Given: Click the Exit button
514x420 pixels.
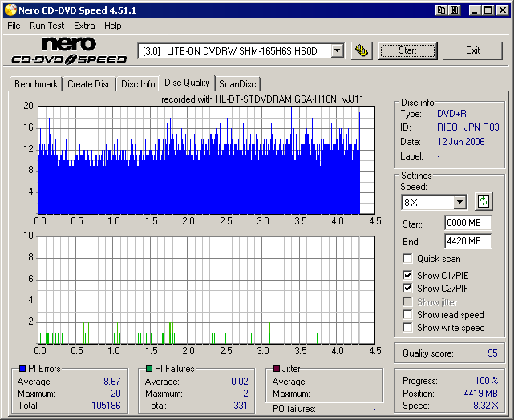Looking at the screenshot, I should [472, 50].
